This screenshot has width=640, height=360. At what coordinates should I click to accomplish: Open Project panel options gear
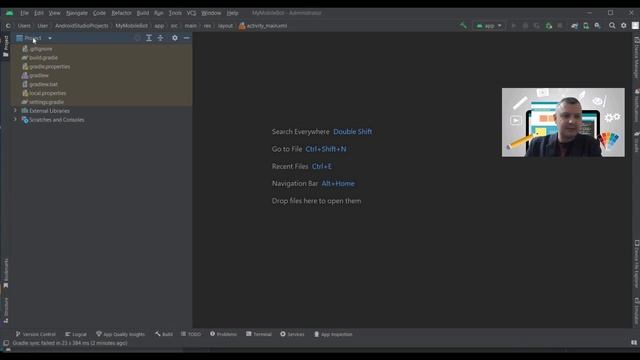pyautogui.click(x=175, y=38)
